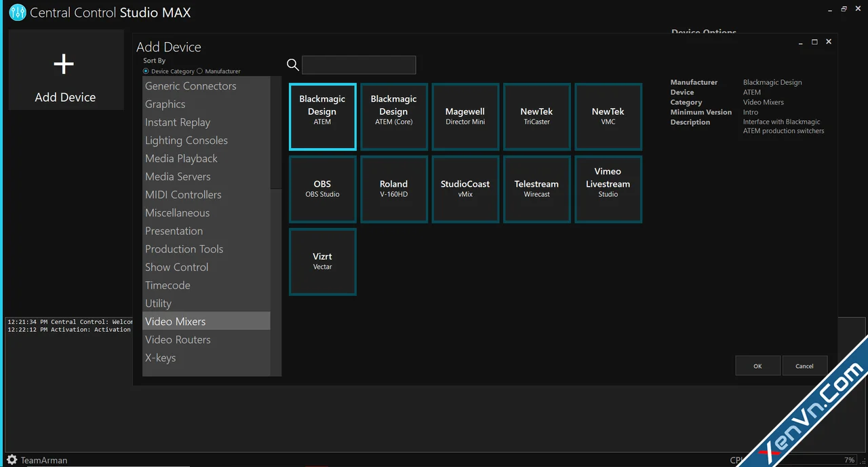Open Presentation category
The image size is (868, 467).
click(206, 231)
